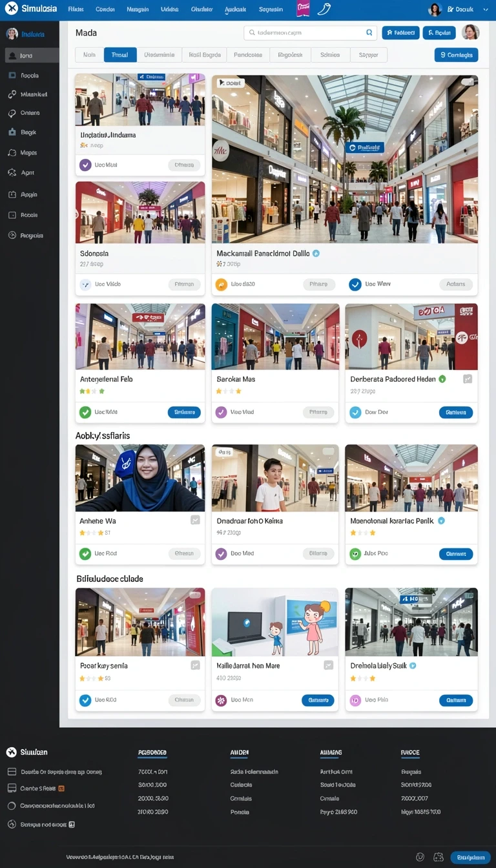Open the Indloira profile in sidebar
This screenshot has width=496, height=868.
[x=25, y=34]
